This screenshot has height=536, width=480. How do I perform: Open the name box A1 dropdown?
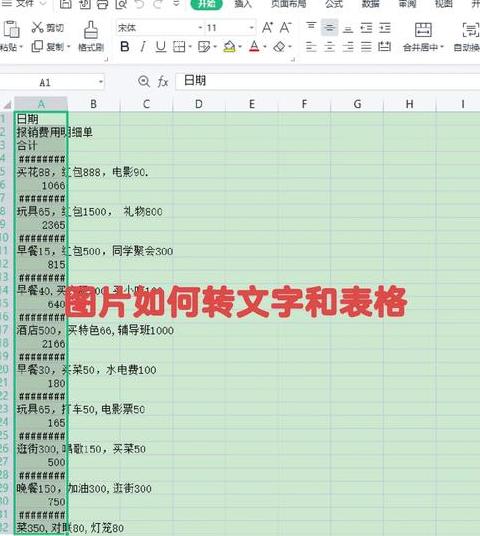coord(101,82)
